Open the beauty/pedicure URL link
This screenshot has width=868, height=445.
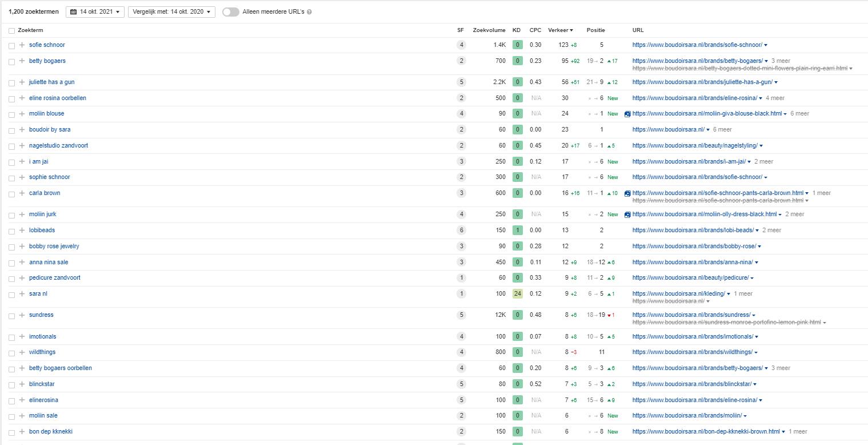coord(690,277)
